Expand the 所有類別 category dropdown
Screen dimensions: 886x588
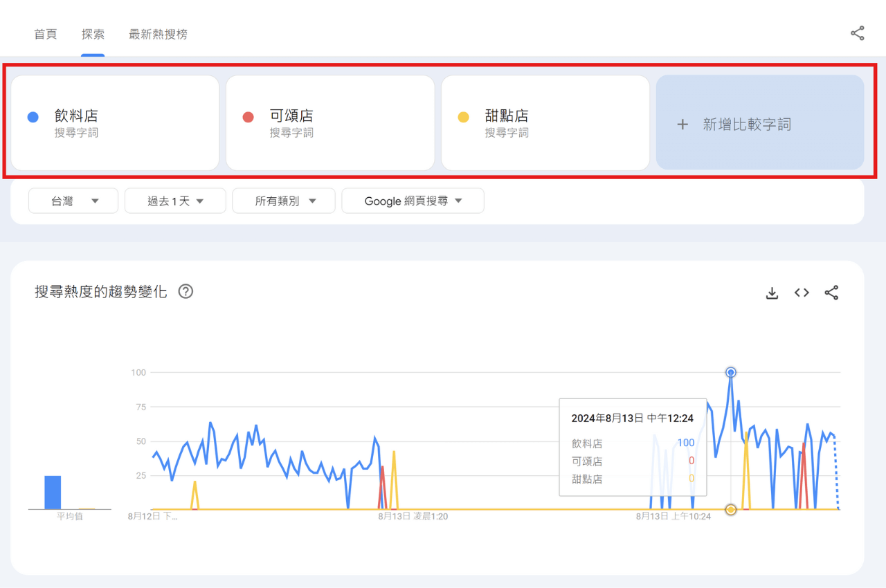pyautogui.click(x=284, y=201)
